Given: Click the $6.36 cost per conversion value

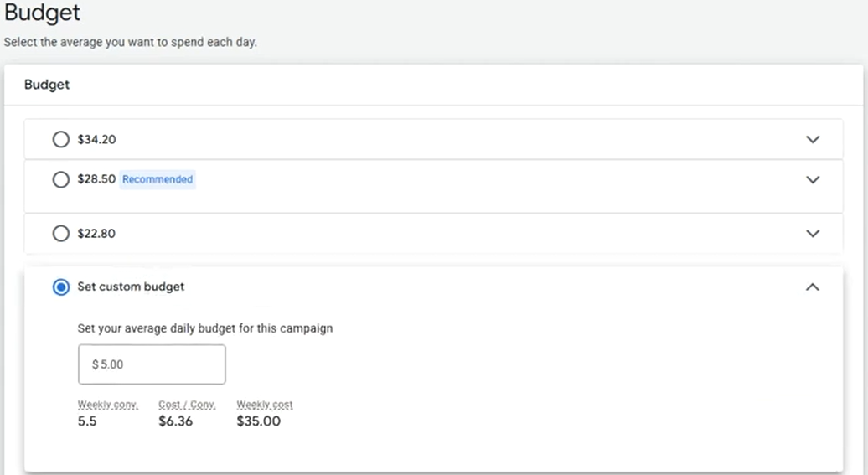Looking at the screenshot, I should (175, 421).
